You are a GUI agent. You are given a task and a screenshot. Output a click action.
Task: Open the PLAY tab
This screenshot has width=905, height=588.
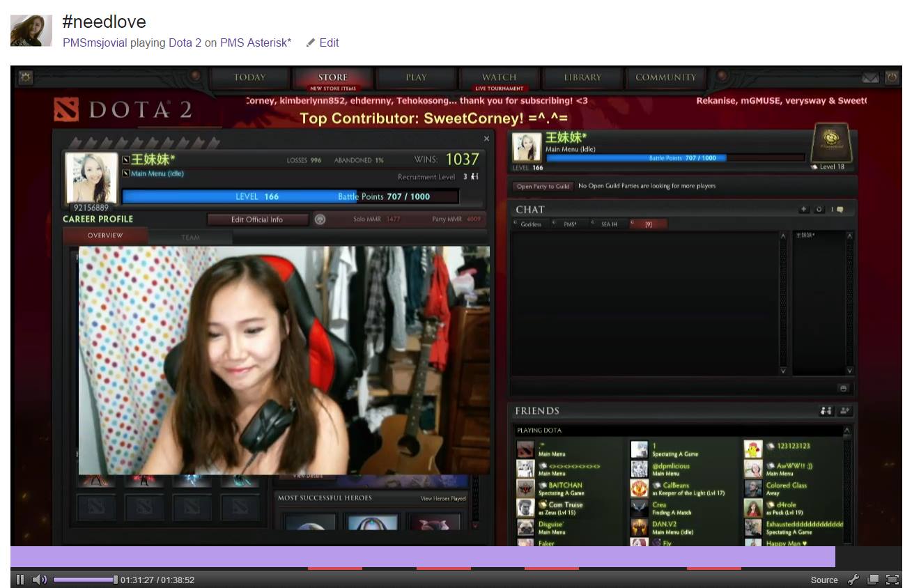(x=416, y=78)
